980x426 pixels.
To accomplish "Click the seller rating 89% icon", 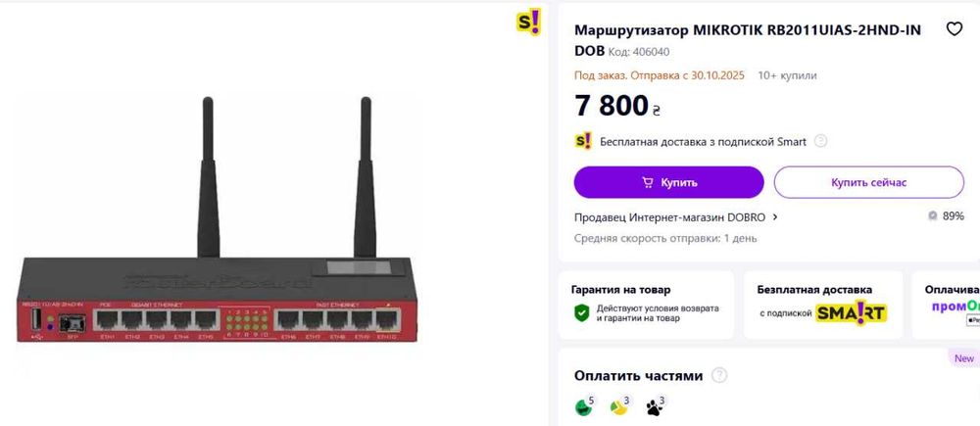I will pos(932,216).
